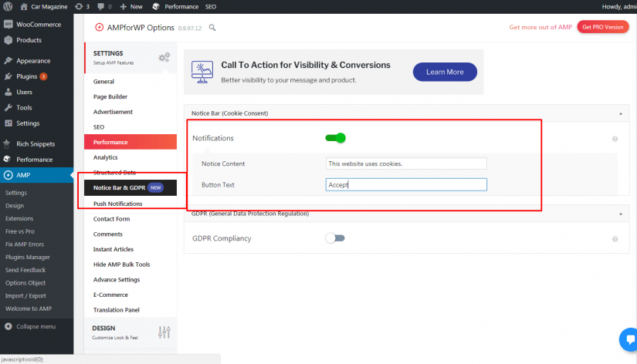Open the Comments settings tab
Viewport: 637px width, 364px height.
(x=107, y=234)
